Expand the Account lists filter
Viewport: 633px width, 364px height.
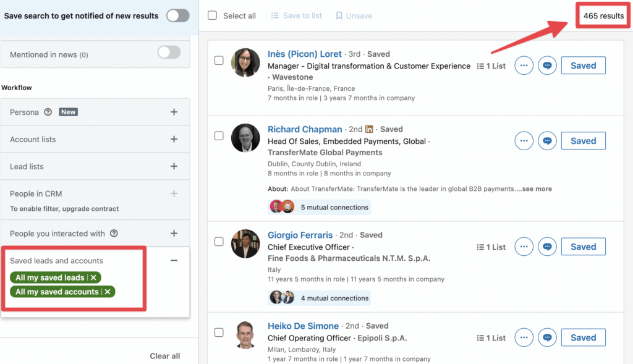click(174, 139)
